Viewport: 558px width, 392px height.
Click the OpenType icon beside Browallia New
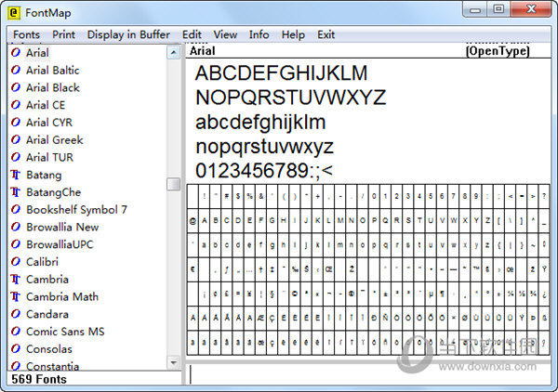click(x=16, y=227)
